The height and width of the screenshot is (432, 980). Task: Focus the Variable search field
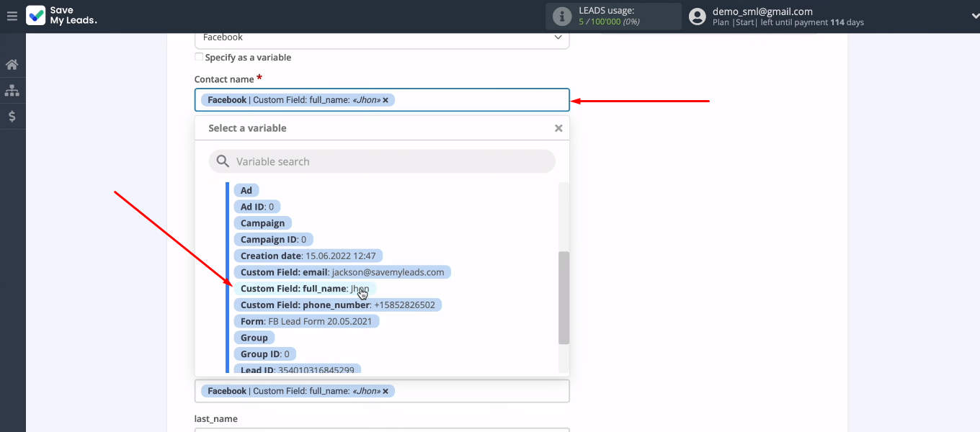[382, 161]
